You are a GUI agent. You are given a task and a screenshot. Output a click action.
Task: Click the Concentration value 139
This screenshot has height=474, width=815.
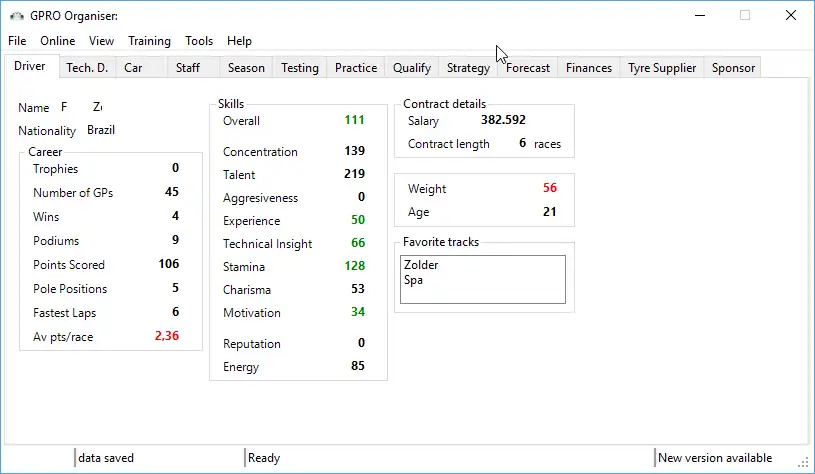pos(354,151)
